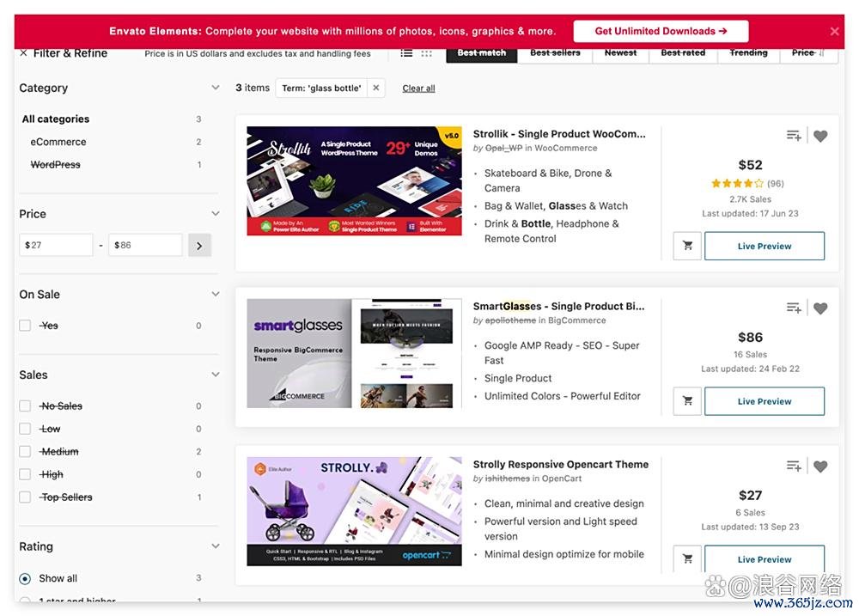Open the BigCommerce category link

(x=577, y=320)
